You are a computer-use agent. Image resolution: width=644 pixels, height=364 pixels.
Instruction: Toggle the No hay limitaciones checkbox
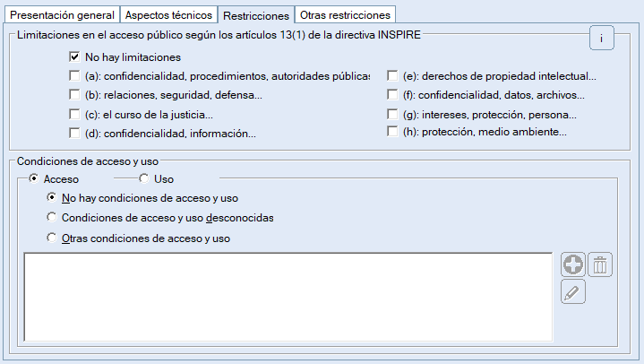74,57
